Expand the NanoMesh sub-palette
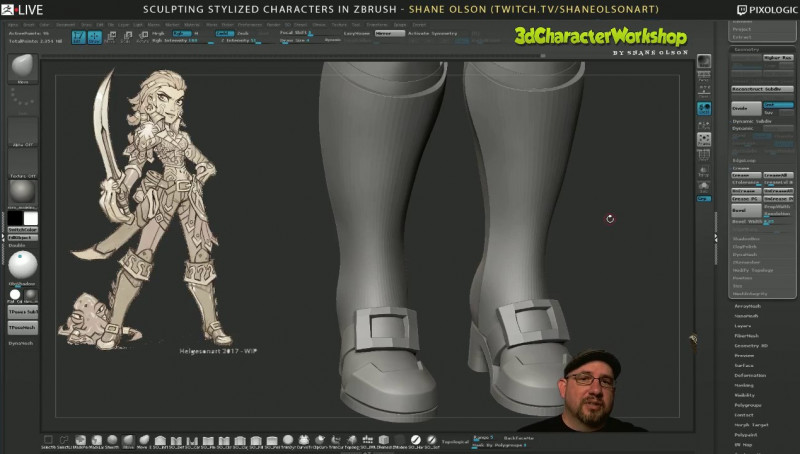800x454 pixels. pyautogui.click(x=746, y=316)
